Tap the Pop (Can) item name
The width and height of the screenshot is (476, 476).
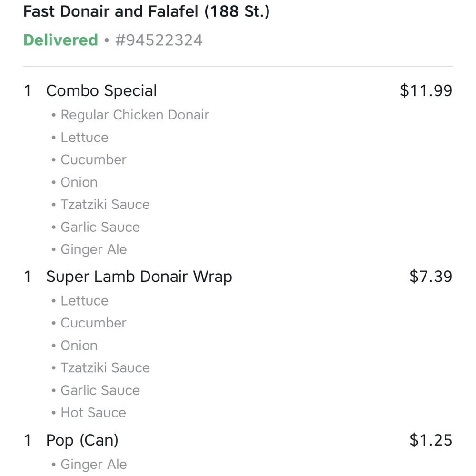82,440
